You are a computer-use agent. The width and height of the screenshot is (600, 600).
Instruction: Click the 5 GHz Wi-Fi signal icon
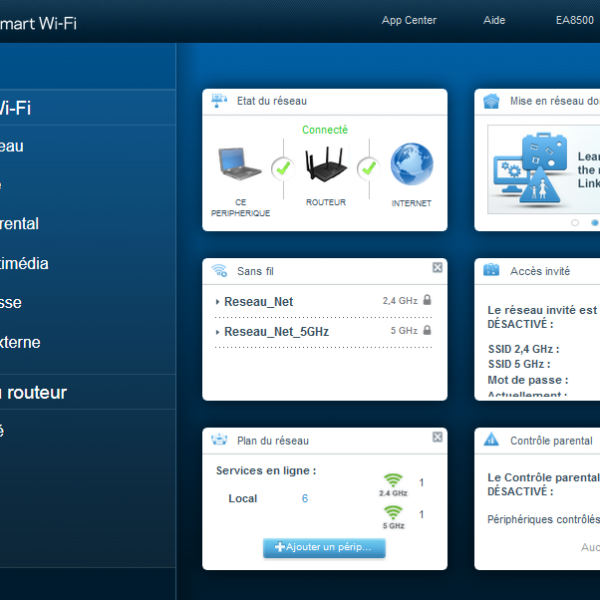click(x=393, y=513)
